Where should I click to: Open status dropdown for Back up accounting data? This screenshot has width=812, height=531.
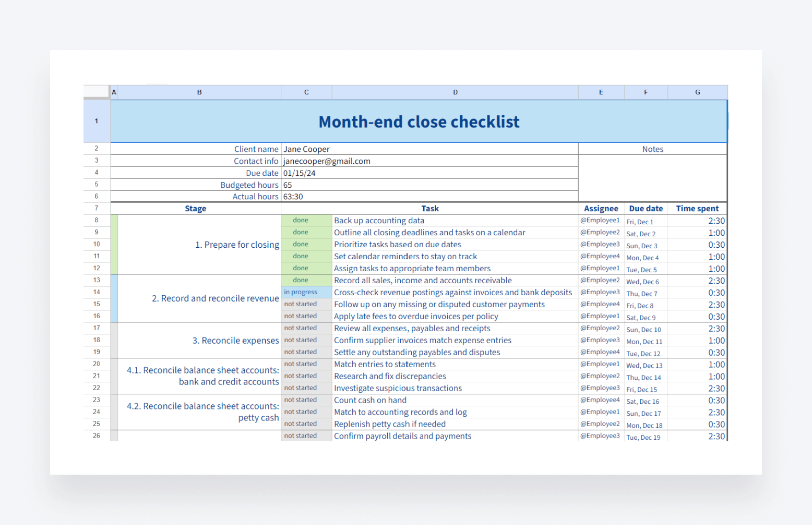pos(306,221)
